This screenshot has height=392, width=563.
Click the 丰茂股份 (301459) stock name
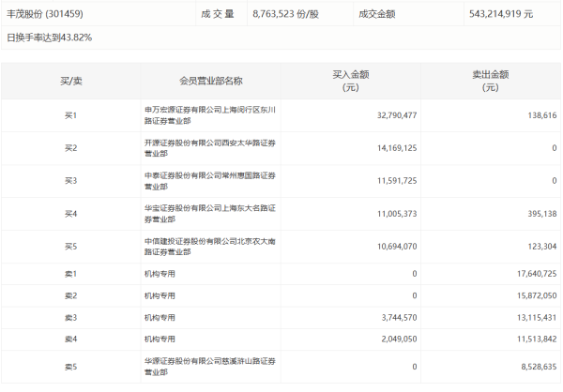47,14
